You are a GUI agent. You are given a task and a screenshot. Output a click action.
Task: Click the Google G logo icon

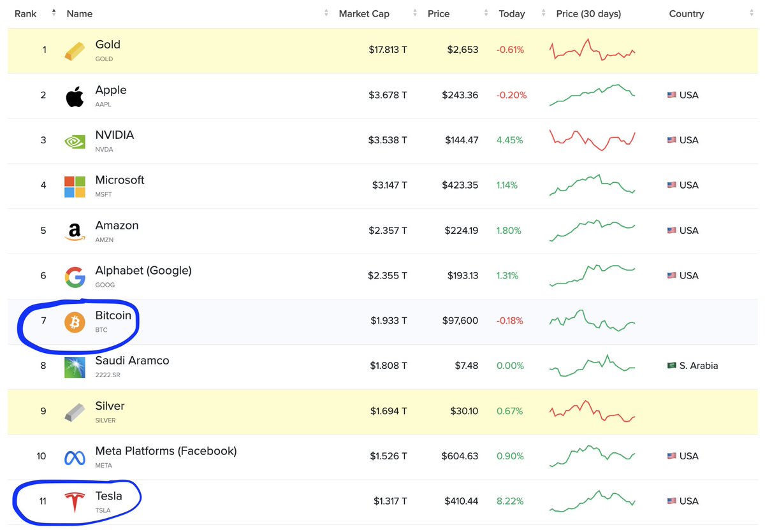(75, 277)
